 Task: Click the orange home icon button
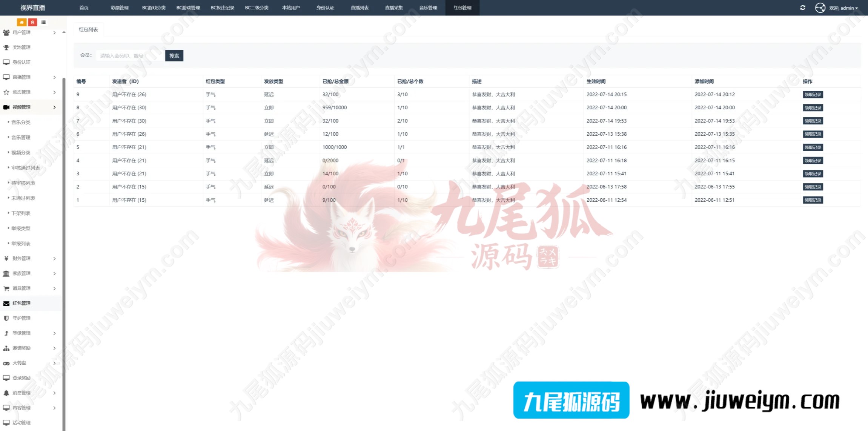tap(22, 22)
